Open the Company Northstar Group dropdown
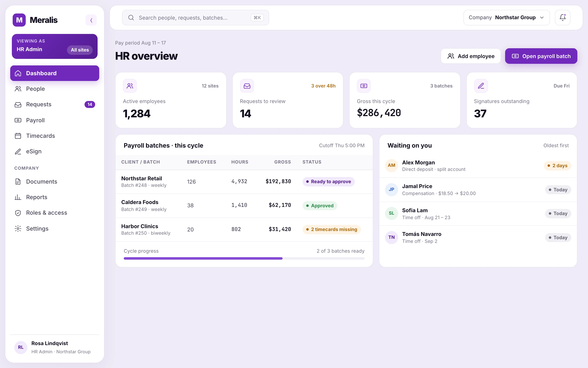Image resolution: width=588 pixels, height=368 pixels. coord(506,18)
